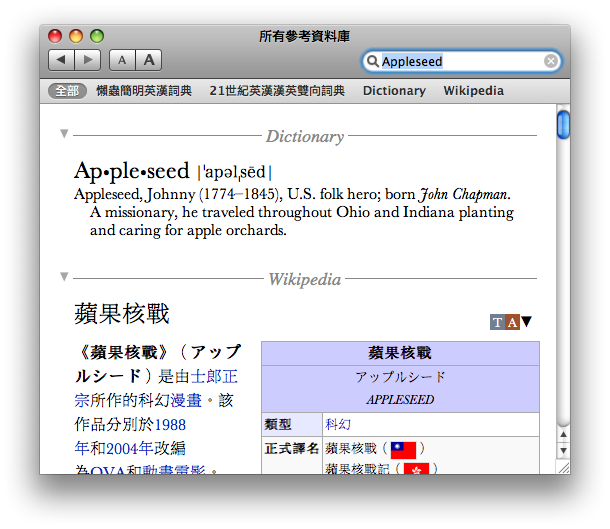Collapse the Wikipedia section
Screen dimensions: 610x529
[64, 277]
